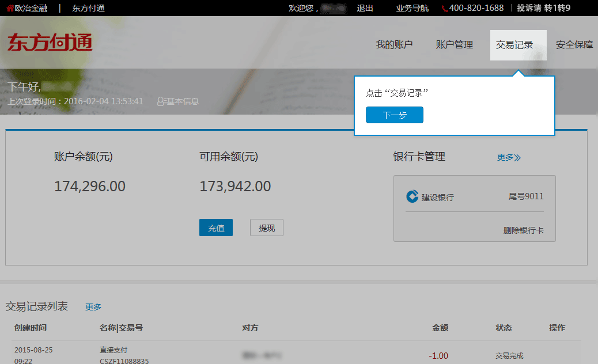The width and height of the screenshot is (598, 364).
Task: Click the 名称|交易号 column header
Action: tap(122, 328)
